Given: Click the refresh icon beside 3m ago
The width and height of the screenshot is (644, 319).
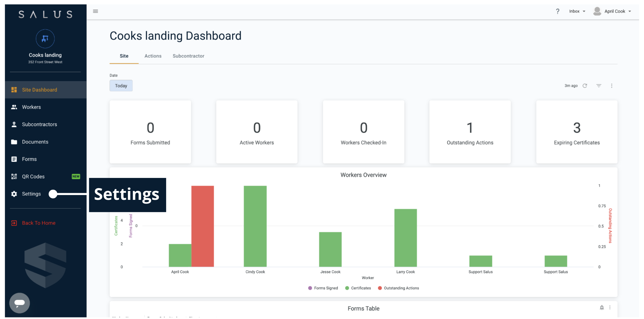Looking at the screenshot, I should [x=585, y=86].
